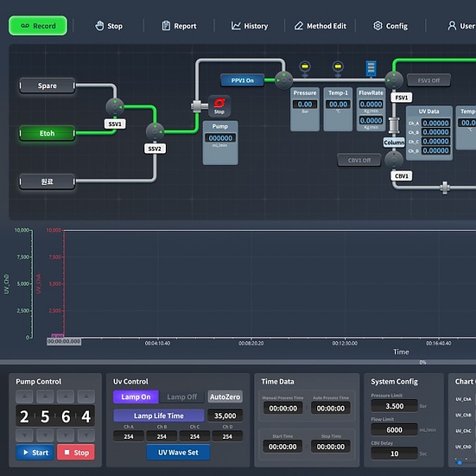Click the chart scrollbar below the Time axis
The width and height of the screenshot is (476, 476).
coord(238,362)
